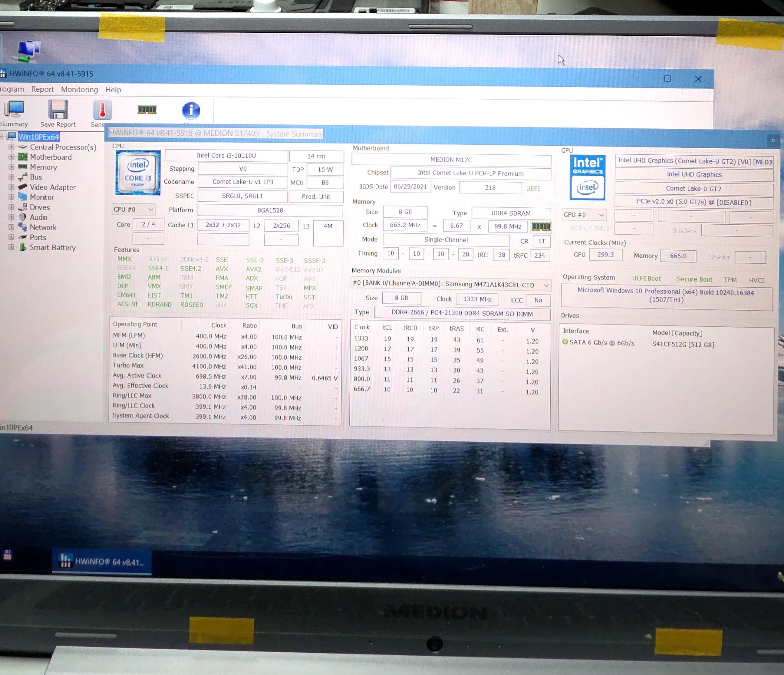The height and width of the screenshot is (675, 784).
Task: Click the 'DDR4 SDRAM' memory type field
Action: (511, 213)
